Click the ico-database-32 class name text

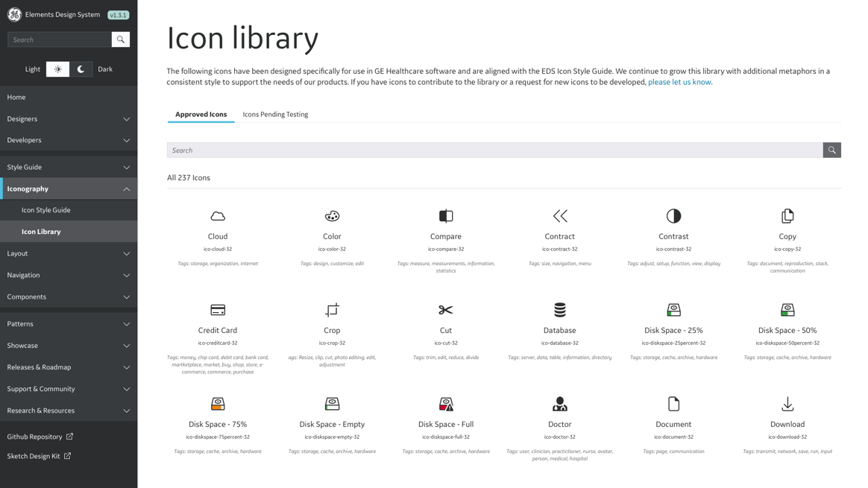560,343
